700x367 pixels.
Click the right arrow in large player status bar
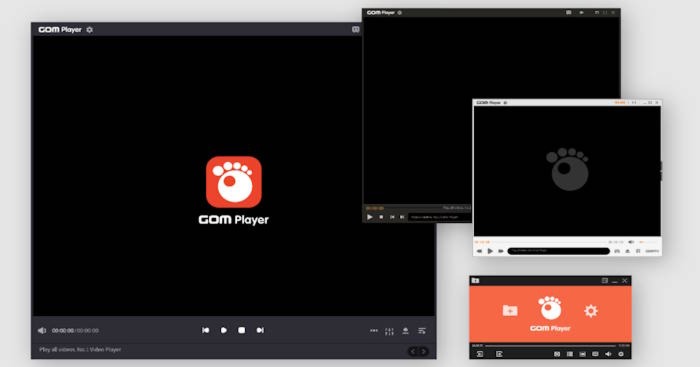423,351
